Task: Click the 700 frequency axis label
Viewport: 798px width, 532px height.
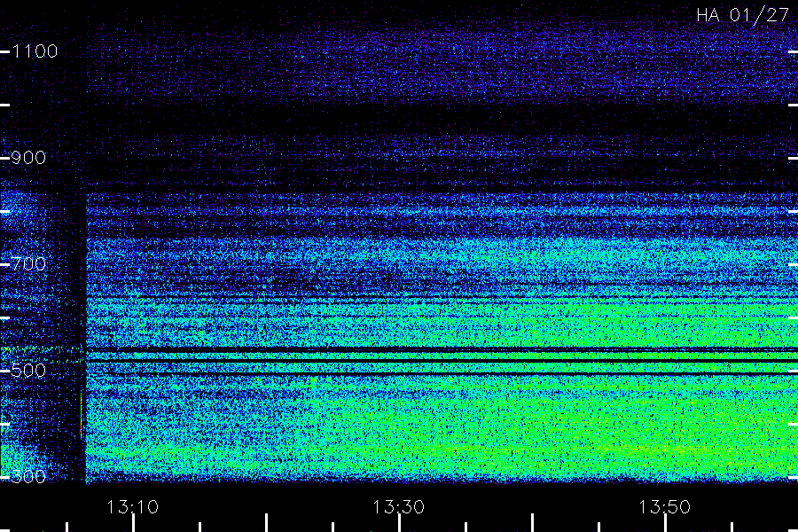Action: pyautogui.click(x=28, y=264)
